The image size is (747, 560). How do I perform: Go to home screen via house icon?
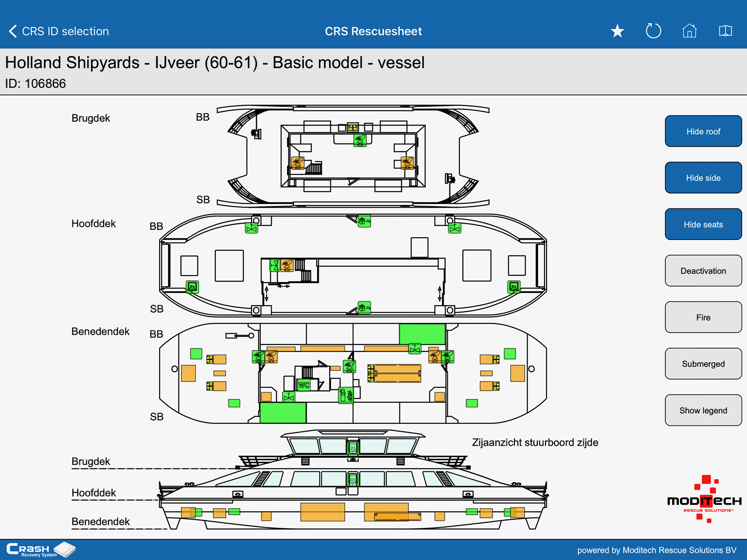point(689,31)
